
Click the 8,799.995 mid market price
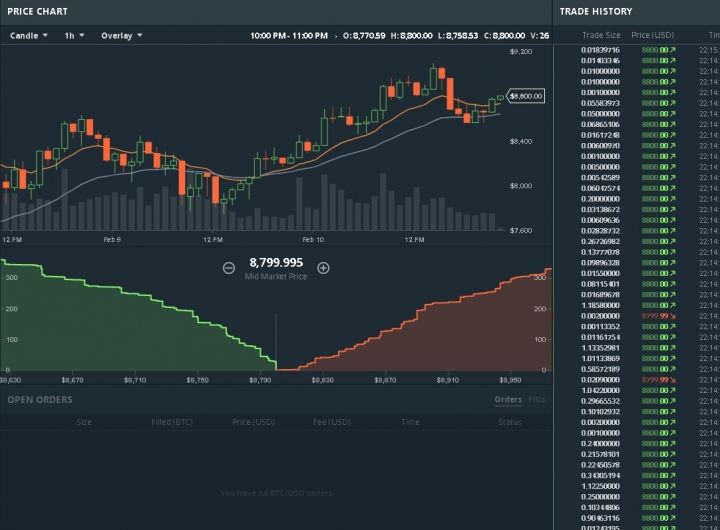coord(276,263)
